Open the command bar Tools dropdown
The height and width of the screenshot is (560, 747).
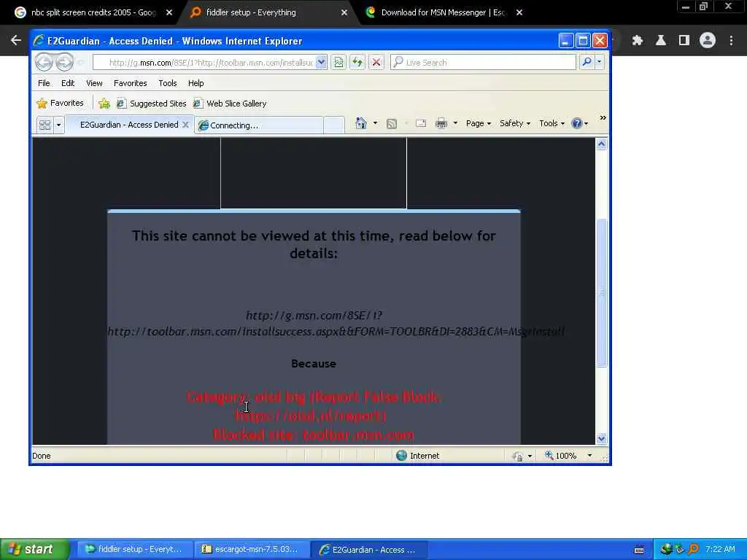coord(551,123)
